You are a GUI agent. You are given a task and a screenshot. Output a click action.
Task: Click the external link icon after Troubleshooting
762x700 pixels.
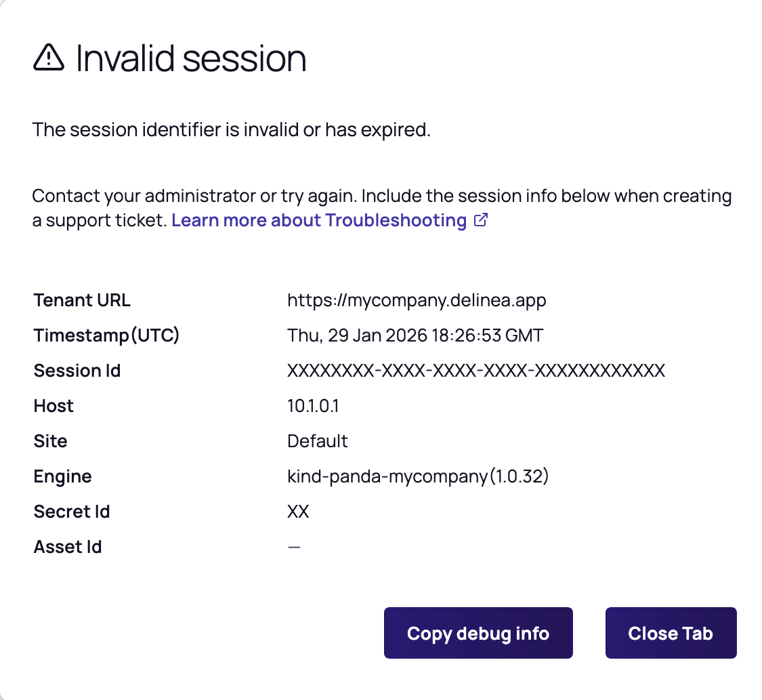(480, 220)
